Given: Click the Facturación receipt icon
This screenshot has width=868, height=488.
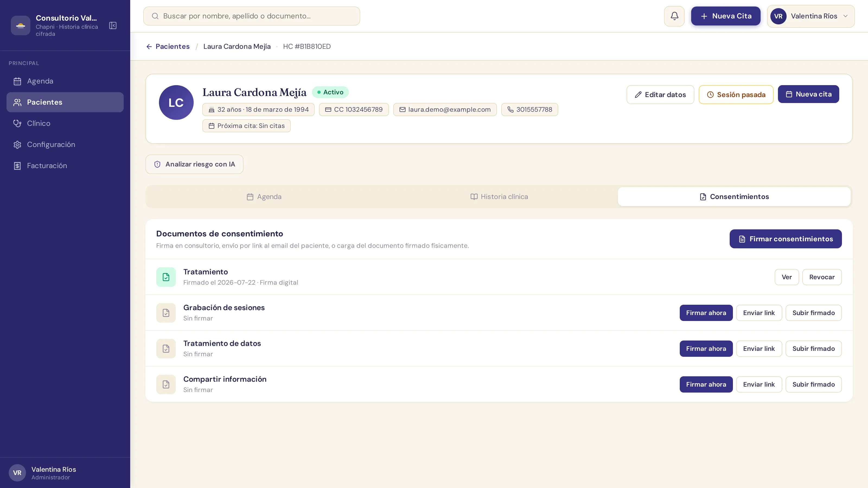Looking at the screenshot, I should [17, 166].
